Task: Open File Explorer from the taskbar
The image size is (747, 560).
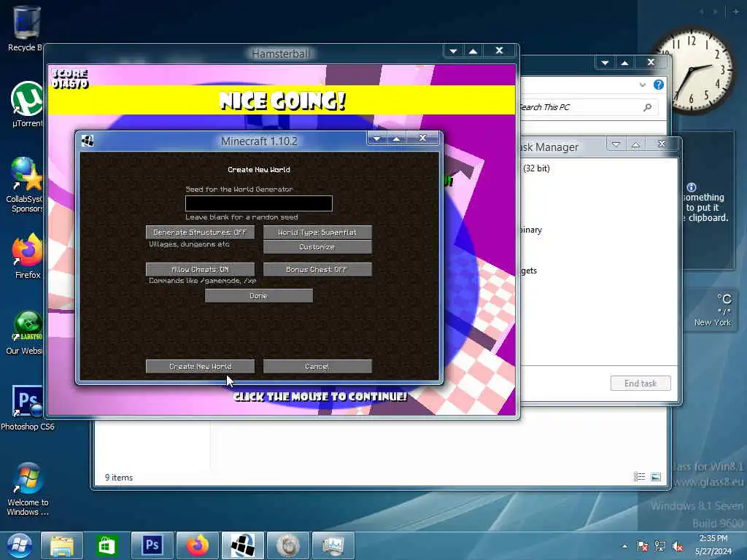Action: point(62,545)
